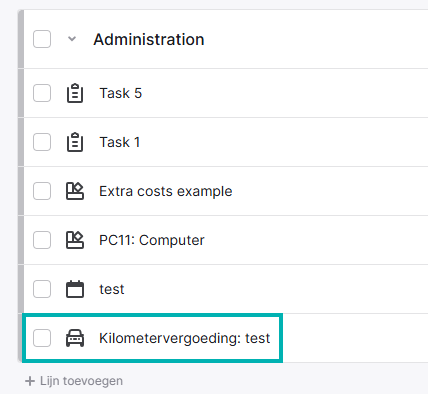This screenshot has width=428, height=394.
Task: Select the checkbox for the test row
Action: click(x=42, y=289)
